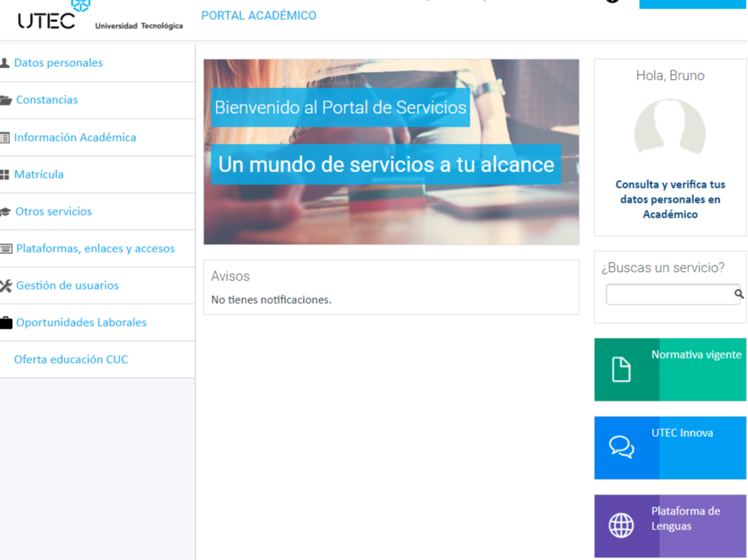748x560 pixels.
Task: Click the UTEC snowflake logo
Action: [x=79, y=6]
